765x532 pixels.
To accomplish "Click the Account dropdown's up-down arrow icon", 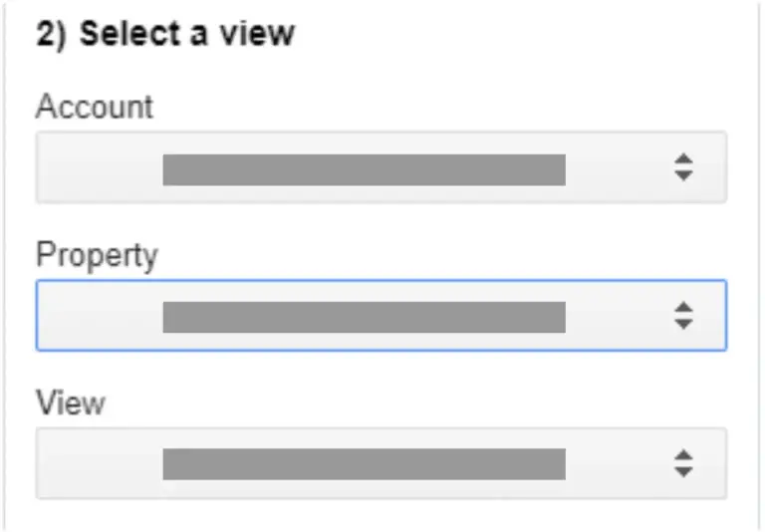I will (x=682, y=167).
